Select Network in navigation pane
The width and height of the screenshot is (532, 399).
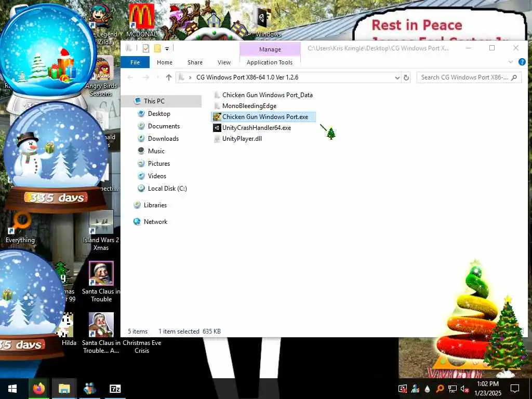155,222
